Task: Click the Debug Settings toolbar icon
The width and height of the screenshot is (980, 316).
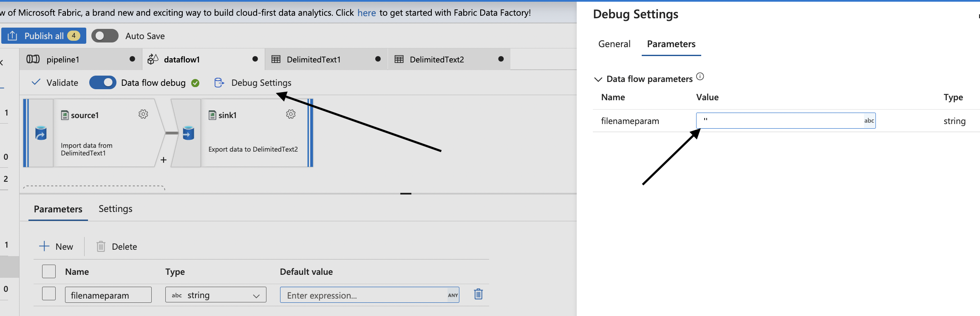Action: click(219, 83)
